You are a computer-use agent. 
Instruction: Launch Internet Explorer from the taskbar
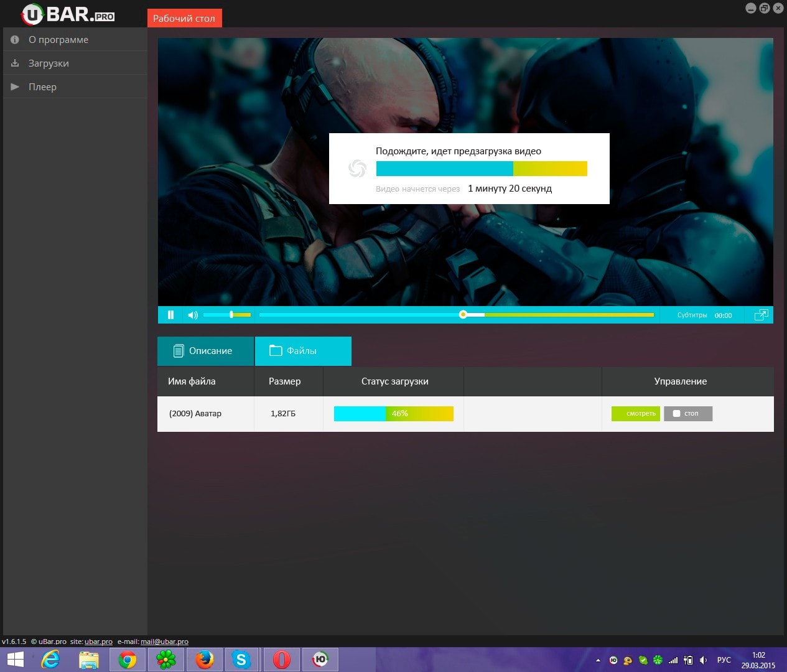[x=50, y=660]
